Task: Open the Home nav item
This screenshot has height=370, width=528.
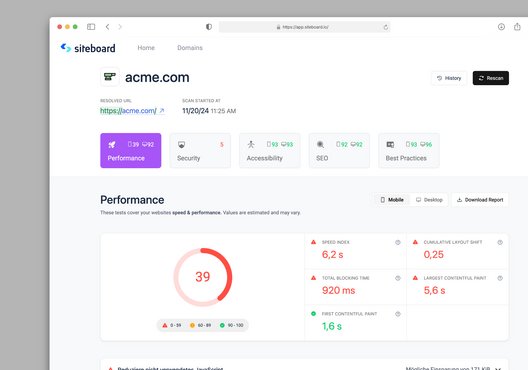Action: [146, 48]
